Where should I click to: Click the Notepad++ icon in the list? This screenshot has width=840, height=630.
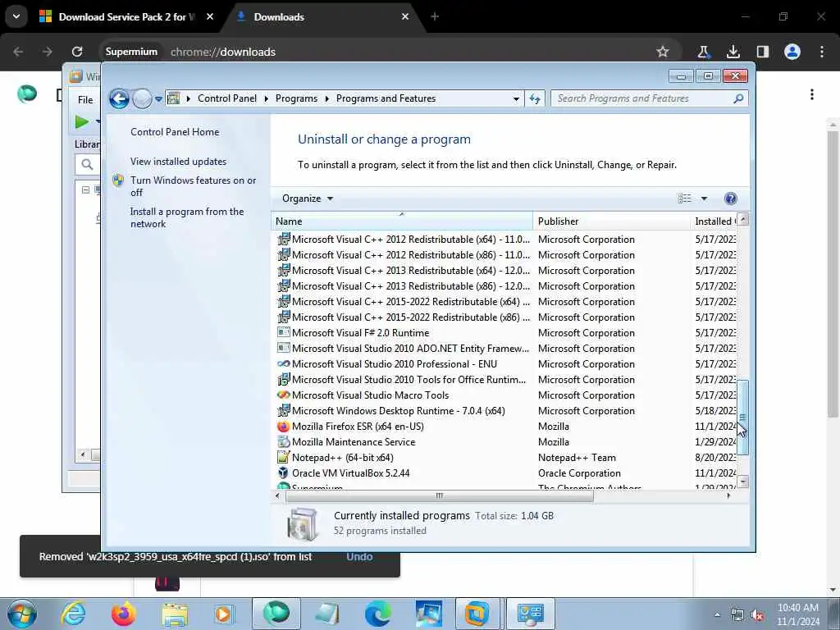[283, 458]
